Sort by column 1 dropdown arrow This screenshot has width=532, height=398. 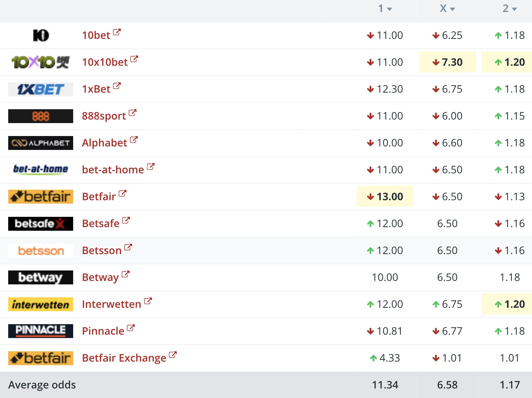tap(389, 9)
